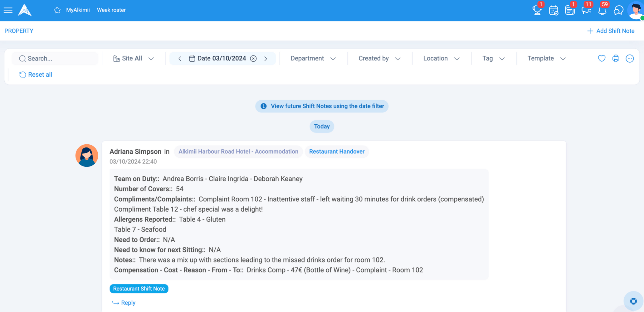Go to next date with right arrow
644x312 pixels.
pyautogui.click(x=266, y=59)
